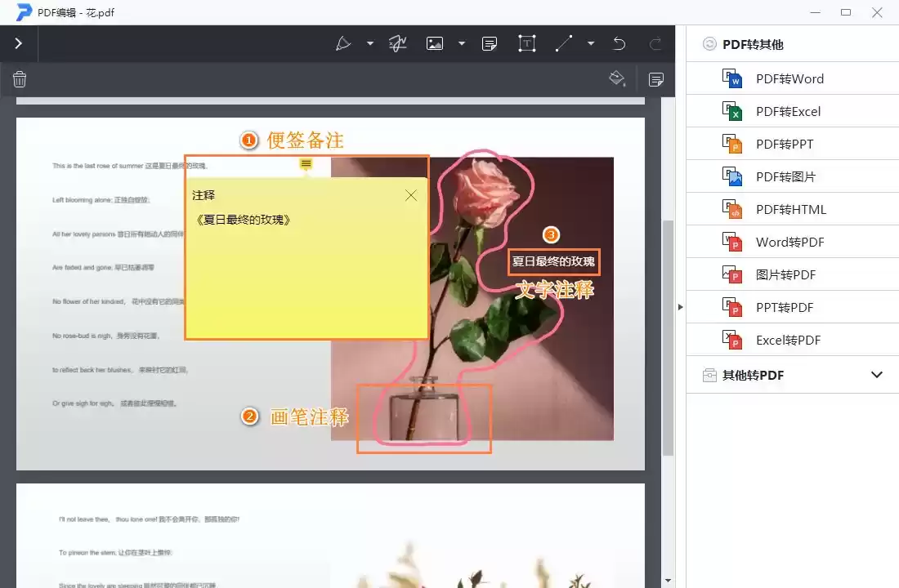
Task: Select the highlighter annotation tool
Action: click(x=344, y=43)
